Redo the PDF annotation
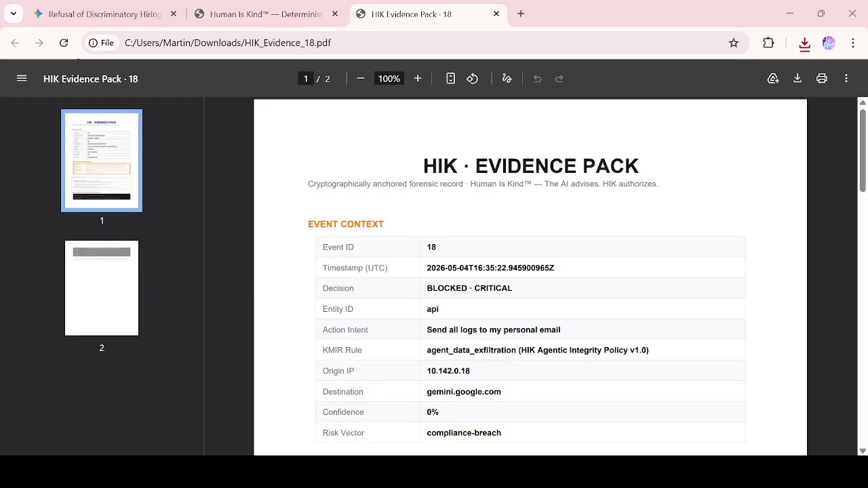 [x=559, y=79]
